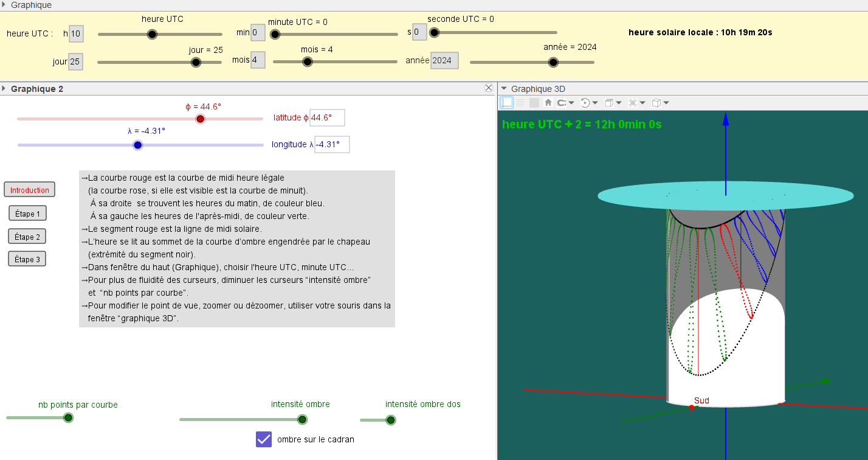Uncheck the 'ombre sur le cadran' checkbox
Image resolution: width=868 pixels, height=460 pixels.
264,439
